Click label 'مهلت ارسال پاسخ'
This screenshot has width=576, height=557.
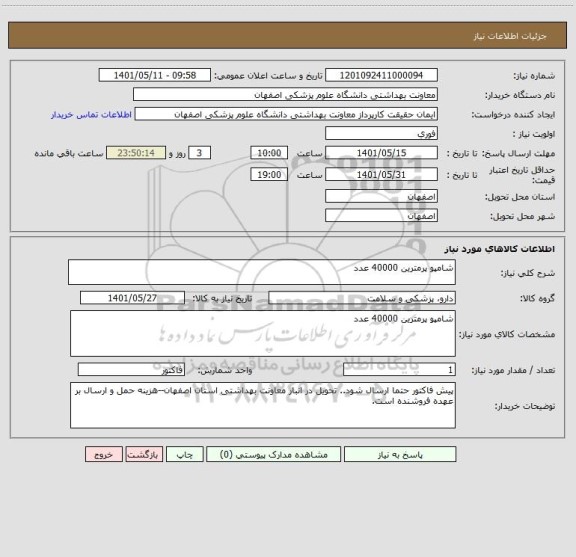tap(518, 153)
